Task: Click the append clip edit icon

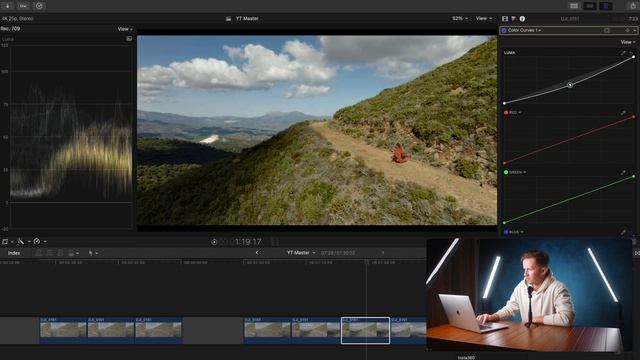Action: point(60,253)
